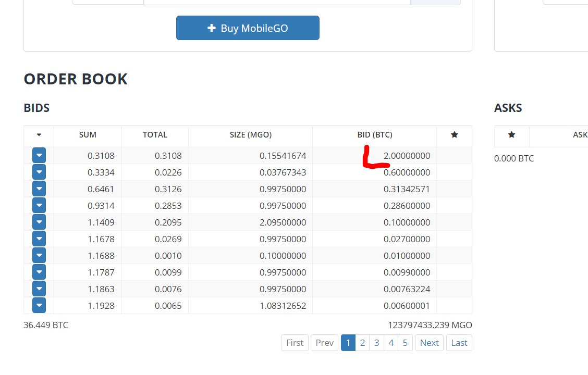Open row action arrow for 0.28600000 bid
This screenshot has width=588, height=375.
39,205
